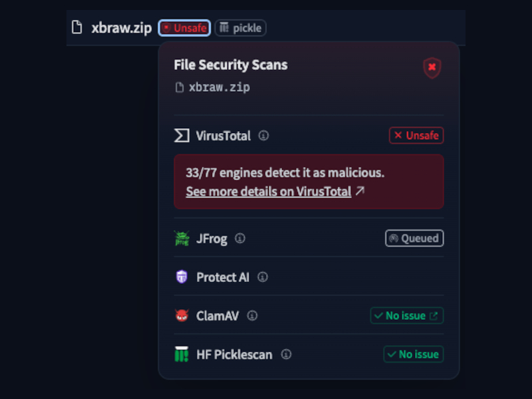This screenshot has height=399, width=532.
Task: Click the No issue badge for HF Picklescan
Action: point(413,354)
